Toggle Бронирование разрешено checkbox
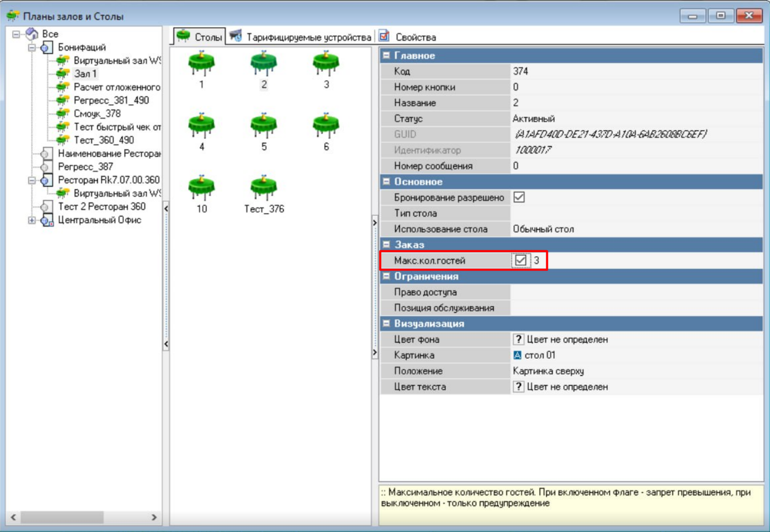 point(519,197)
